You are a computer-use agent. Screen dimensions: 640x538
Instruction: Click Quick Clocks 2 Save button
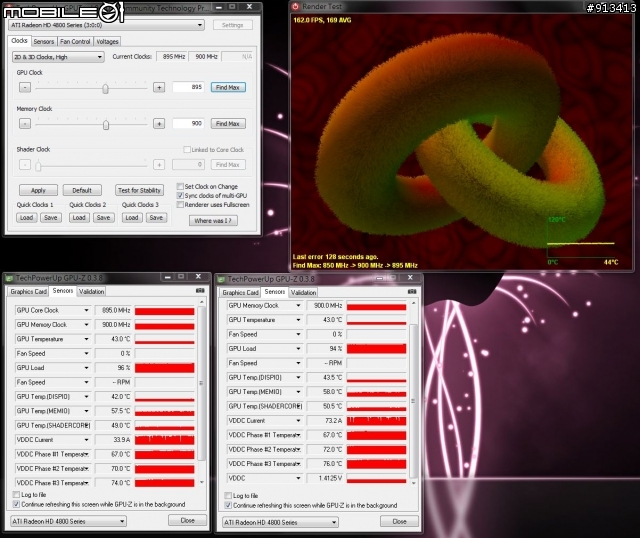103,218
